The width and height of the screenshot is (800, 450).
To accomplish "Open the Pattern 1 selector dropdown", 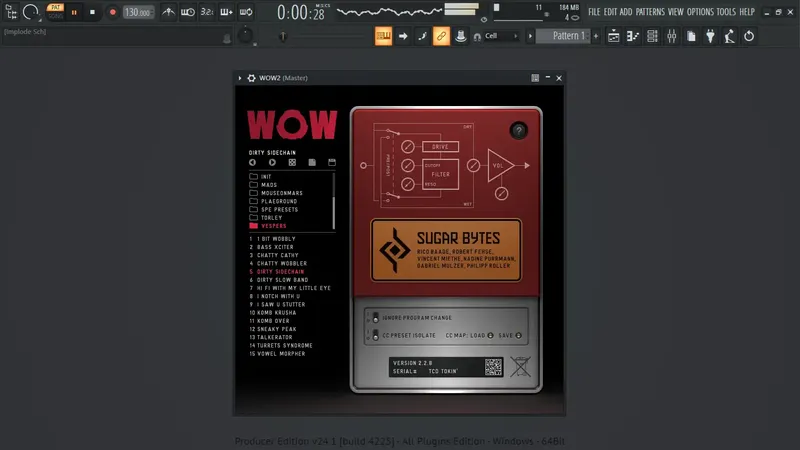I will 563,36.
